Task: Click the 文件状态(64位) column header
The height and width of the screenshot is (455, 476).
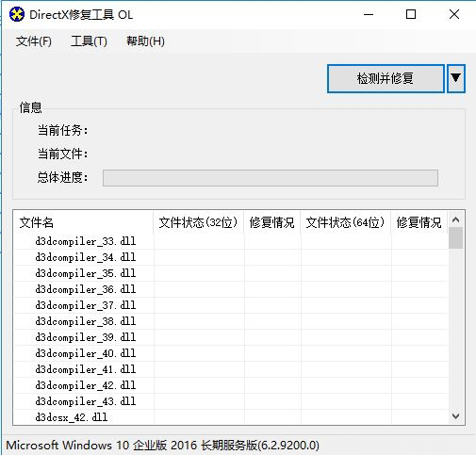Action: (346, 222)
